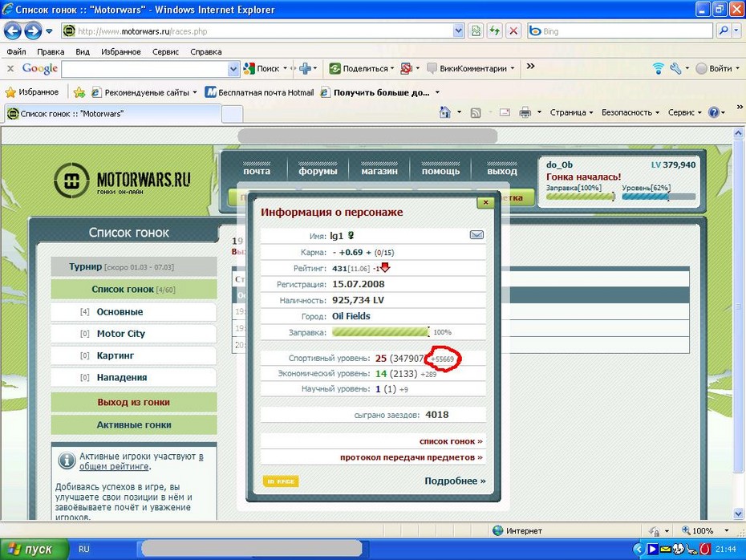Close the Google toolbar with its X
Screen dimensions: 746x560
point(10,68)
